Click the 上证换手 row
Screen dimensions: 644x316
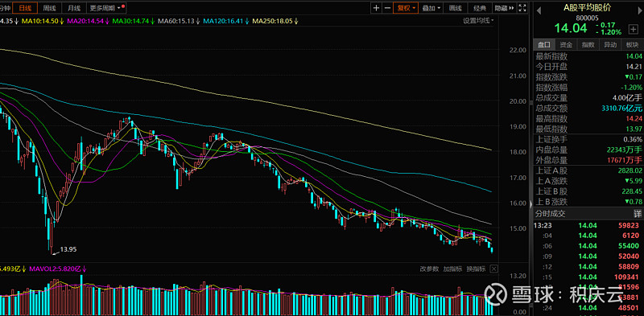pos(588,140)
